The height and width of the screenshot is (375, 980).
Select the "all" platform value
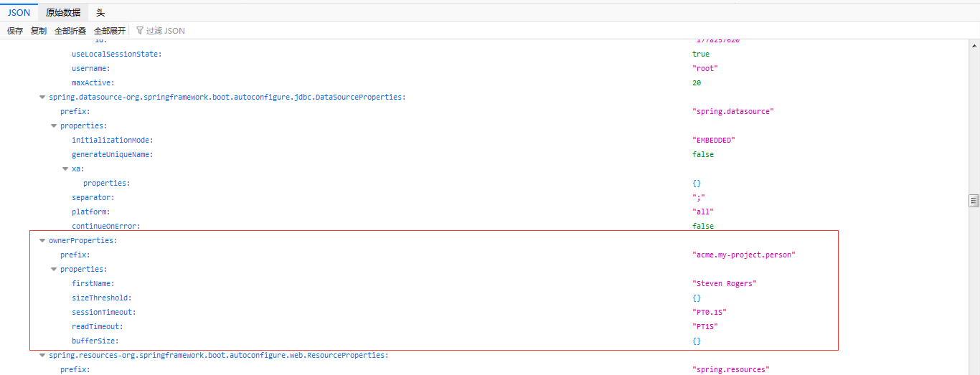click(x=703, y=212)
